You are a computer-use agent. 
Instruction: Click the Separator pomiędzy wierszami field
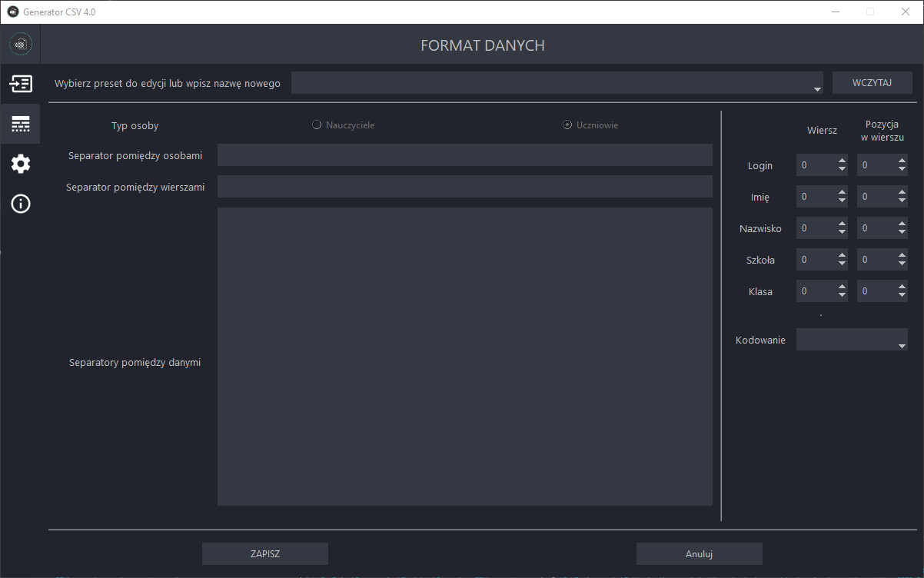pos(464,187)
